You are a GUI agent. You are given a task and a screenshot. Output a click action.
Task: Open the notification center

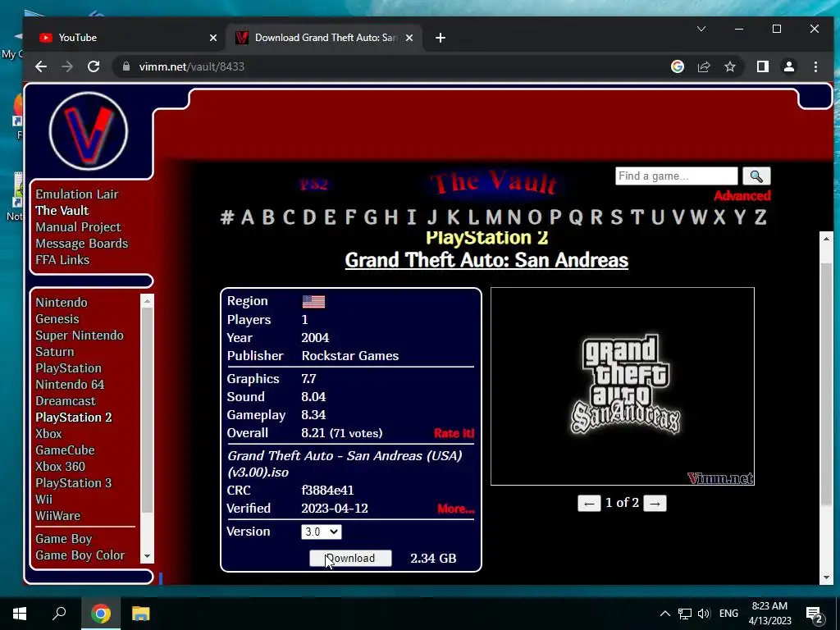pos(815,614)
